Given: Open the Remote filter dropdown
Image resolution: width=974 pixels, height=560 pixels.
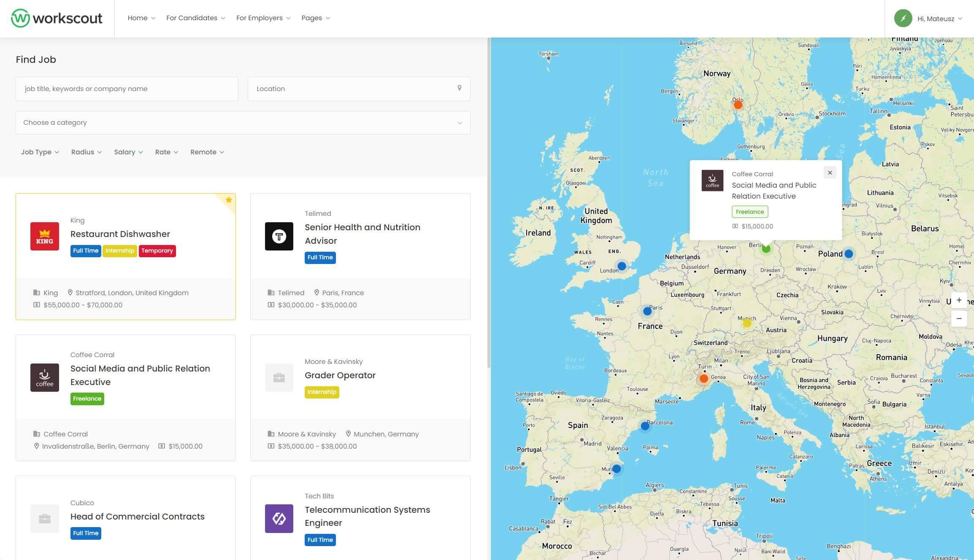Looking at the screenshot, I should 207,152.
